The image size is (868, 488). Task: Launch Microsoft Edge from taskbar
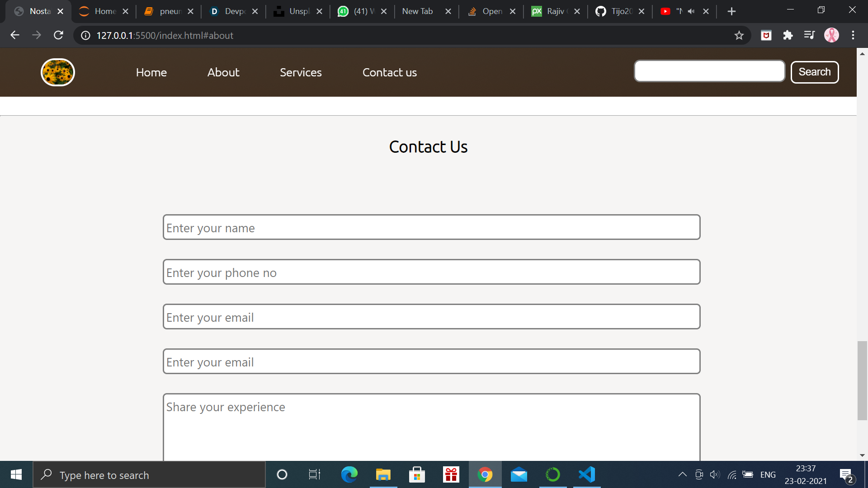(x=349, y=474)
